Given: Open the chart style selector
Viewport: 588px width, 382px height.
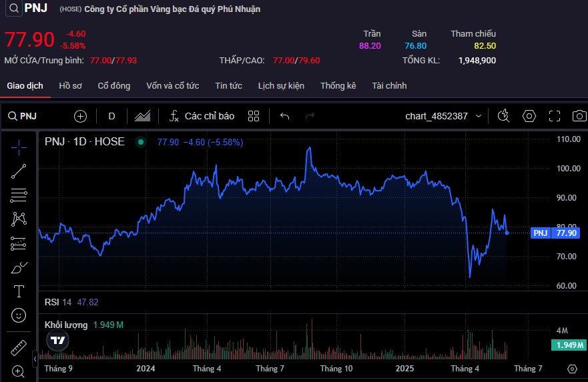Looking at the screenshot, I should point(141,116).
